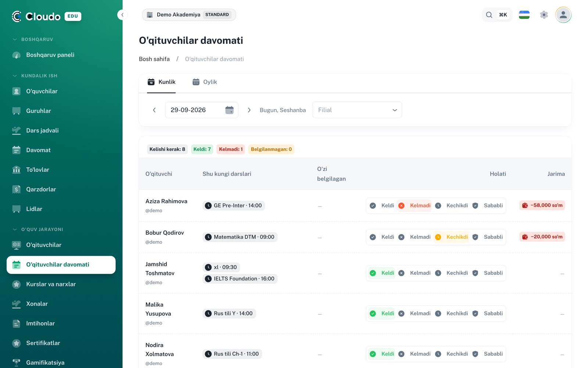Click the Kelishi kerak: 8 summary badge
Screen dimensions: 588x368
click(x=167, y=149)
